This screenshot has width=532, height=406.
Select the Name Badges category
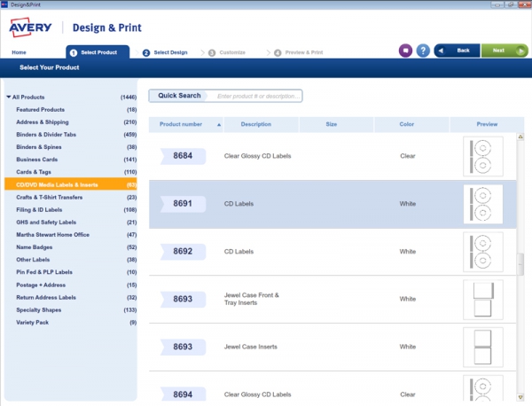pyautogui.click(x=71, y=247)
